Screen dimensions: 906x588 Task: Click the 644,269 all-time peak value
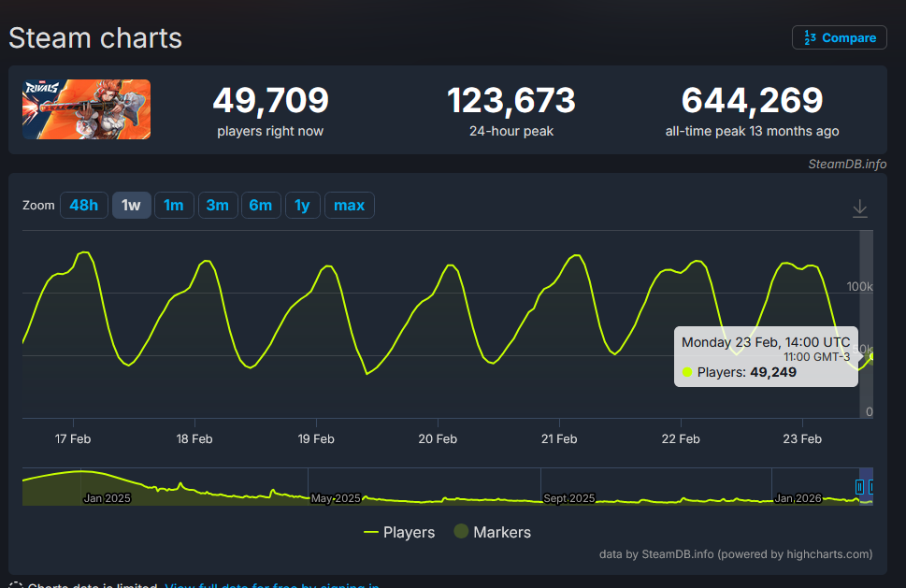tap(752, 100)
